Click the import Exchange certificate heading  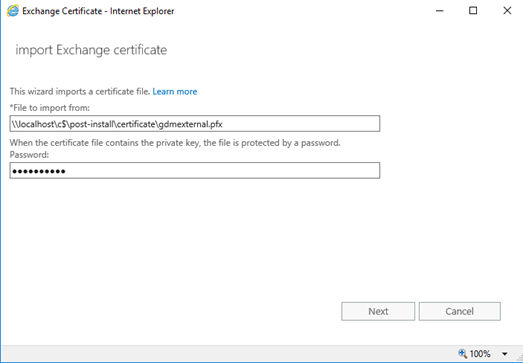(x=91, y=50)
